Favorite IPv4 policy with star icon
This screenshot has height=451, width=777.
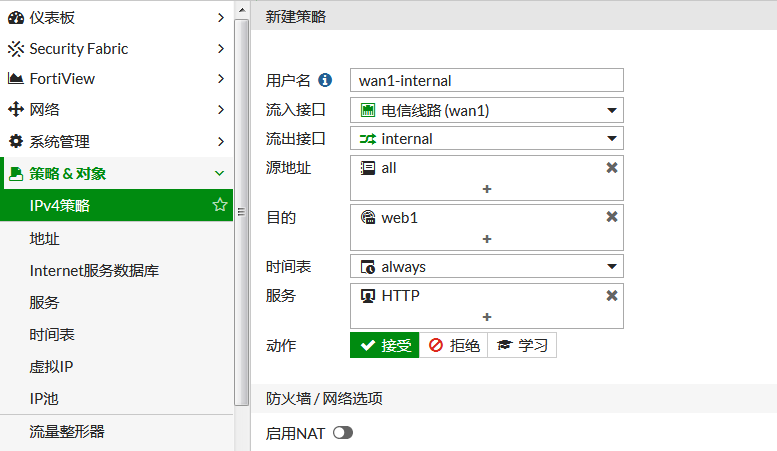tap(220, 205)
